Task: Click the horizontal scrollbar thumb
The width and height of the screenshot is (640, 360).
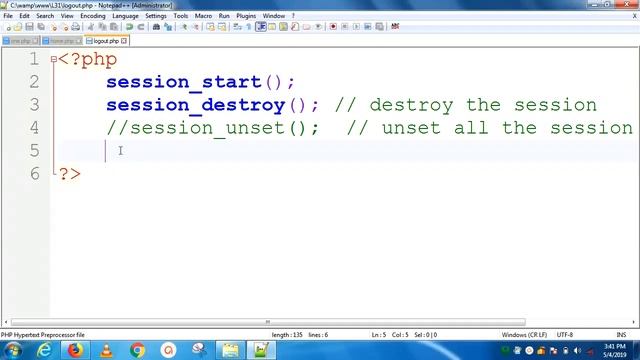Action: tap(268, 322)
